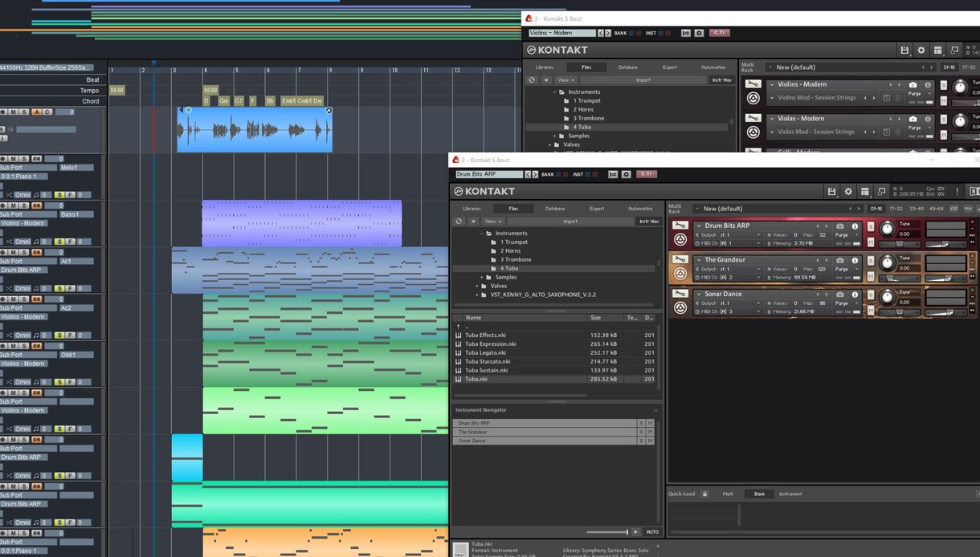Lock the Quick-Load pane
Viewport: 980px width, 557px height.
pos(704,494)
